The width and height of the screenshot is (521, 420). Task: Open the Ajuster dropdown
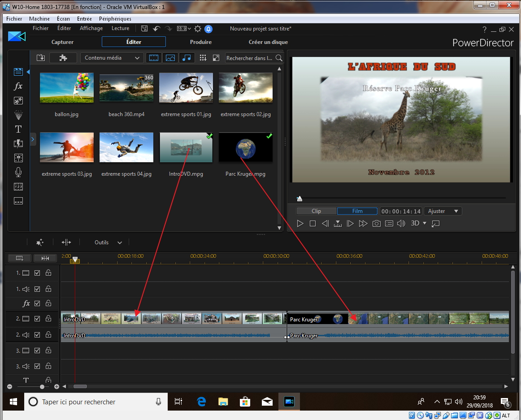pos(443,211)
